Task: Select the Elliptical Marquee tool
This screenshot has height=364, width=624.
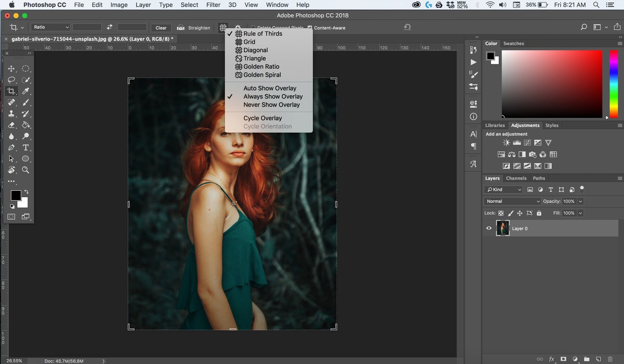Action: tap(25, 69)
